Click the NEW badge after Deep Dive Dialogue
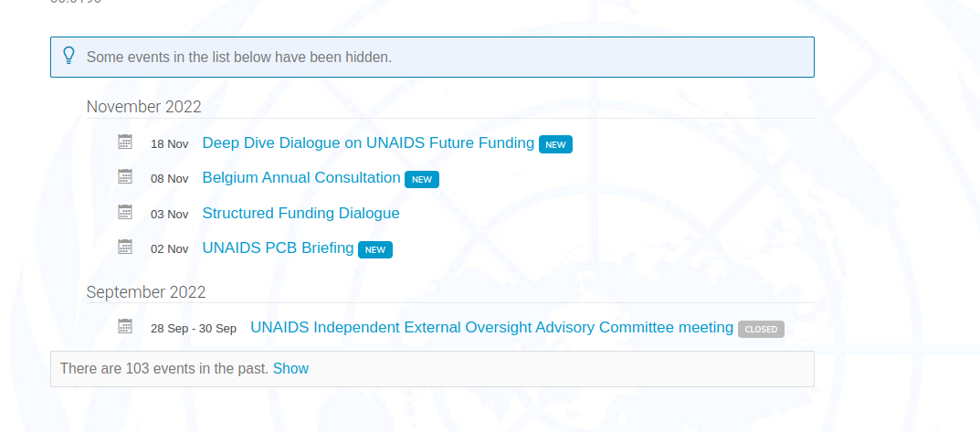 point(555,144)
